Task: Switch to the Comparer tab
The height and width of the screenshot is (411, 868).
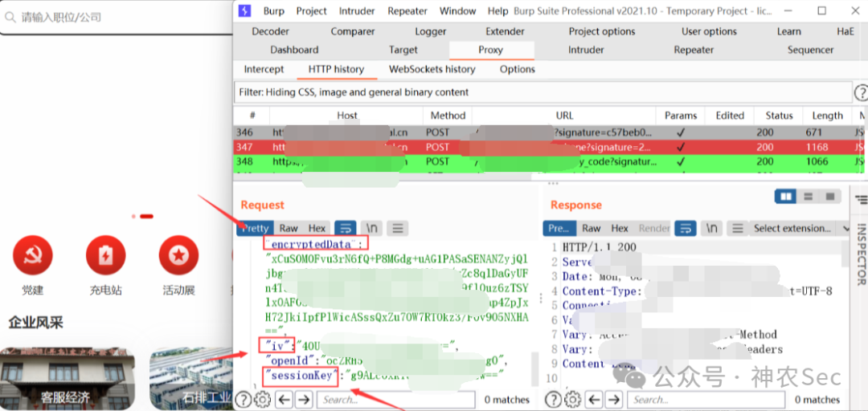Action: 353,31
